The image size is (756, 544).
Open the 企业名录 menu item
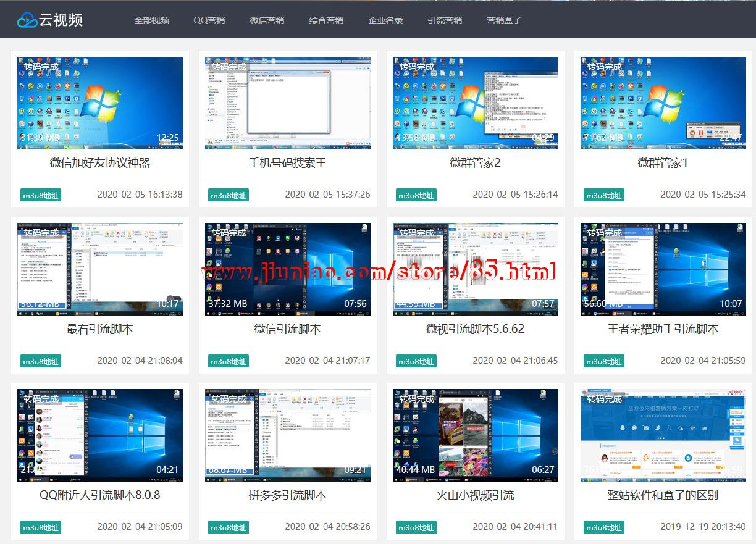pos(385,20)
